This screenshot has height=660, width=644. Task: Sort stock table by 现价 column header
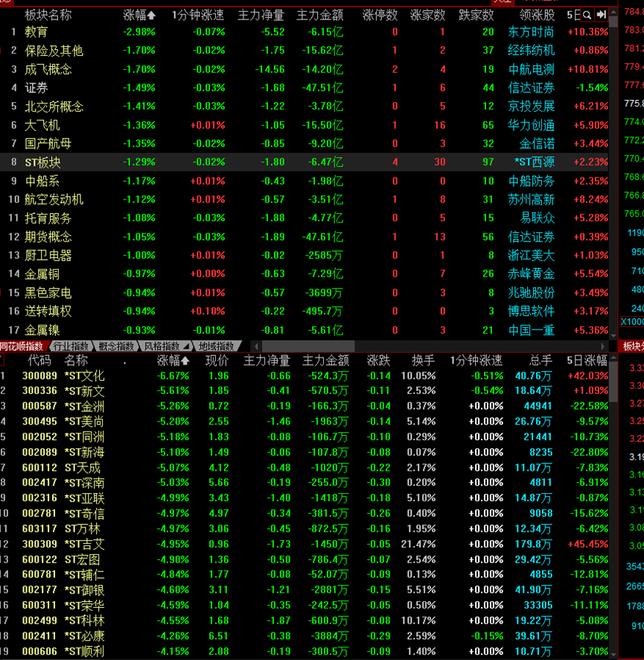point(217,361)
